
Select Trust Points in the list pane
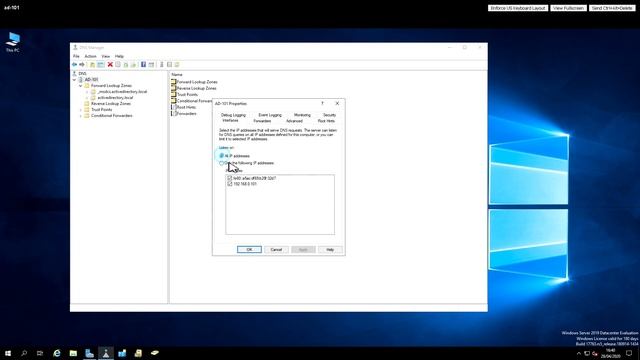tap(187, 95)
